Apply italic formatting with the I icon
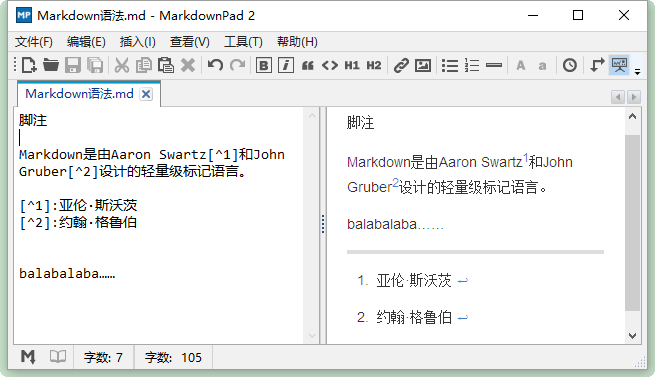 [286, 65]
